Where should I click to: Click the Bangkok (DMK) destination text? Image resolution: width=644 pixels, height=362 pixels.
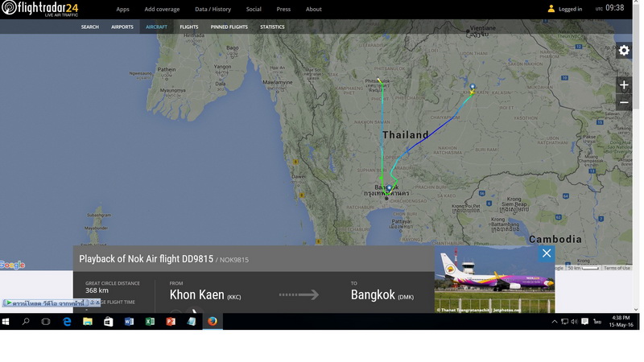pos(382,295)
